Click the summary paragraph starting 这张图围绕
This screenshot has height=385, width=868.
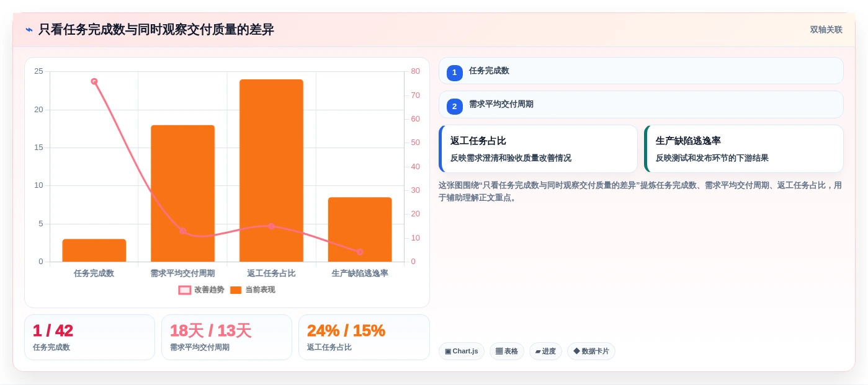click(640, 192)
